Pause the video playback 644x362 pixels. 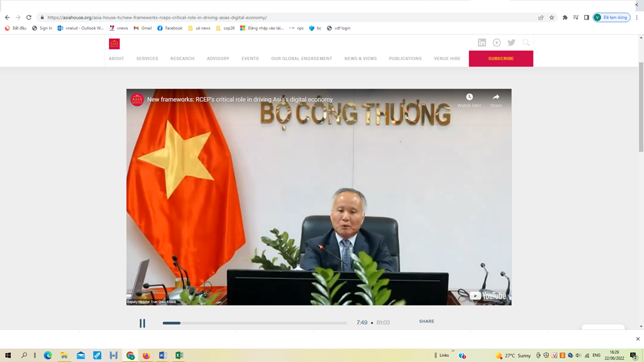tap(142, 323)
